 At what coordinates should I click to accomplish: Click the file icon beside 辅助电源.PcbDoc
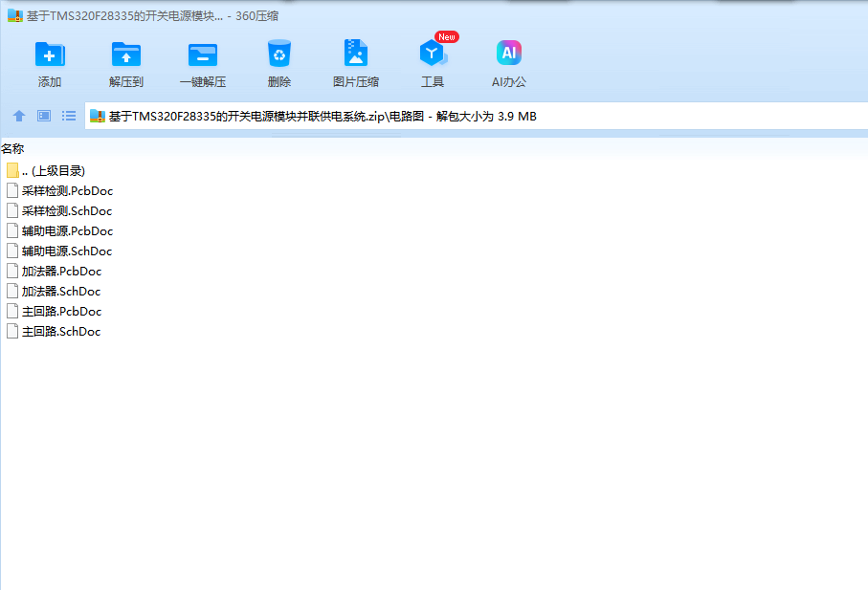click(x=12, y=230)
